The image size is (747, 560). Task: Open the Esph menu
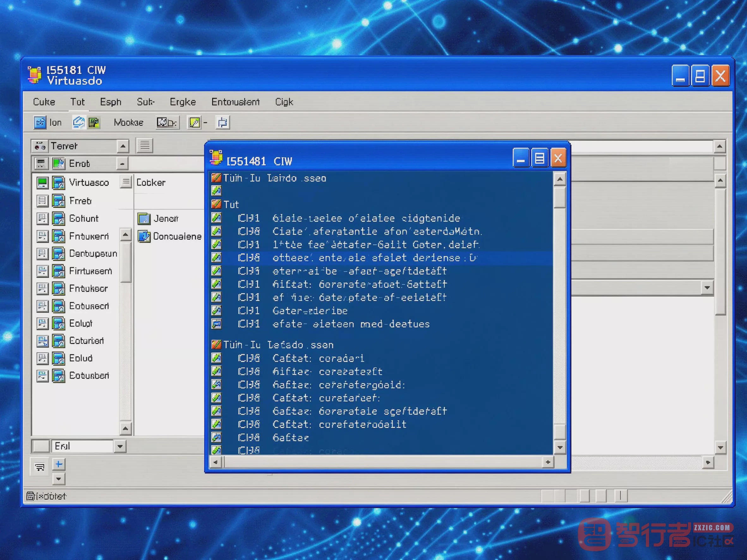(110, 102)
